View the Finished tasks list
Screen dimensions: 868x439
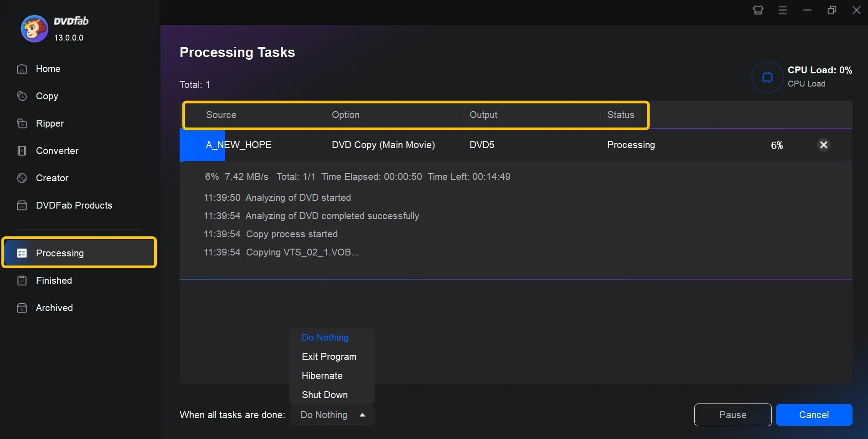coord(54,281)
